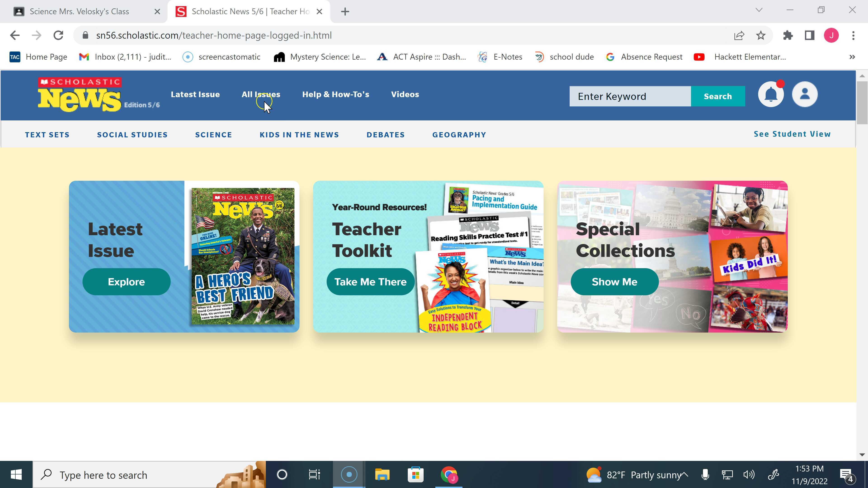
Task: Open Chrome extensions puzzle icon
Action: tap(788, 35)
